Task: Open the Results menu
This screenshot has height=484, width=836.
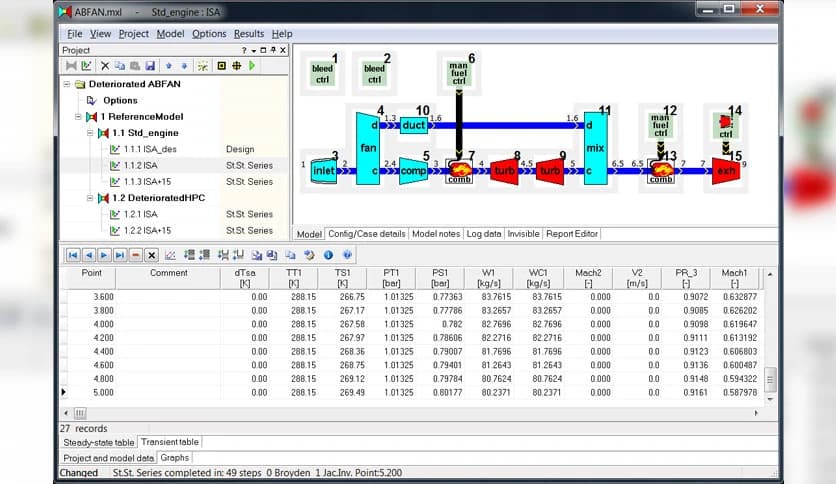Action: click(x=249, y=34)
